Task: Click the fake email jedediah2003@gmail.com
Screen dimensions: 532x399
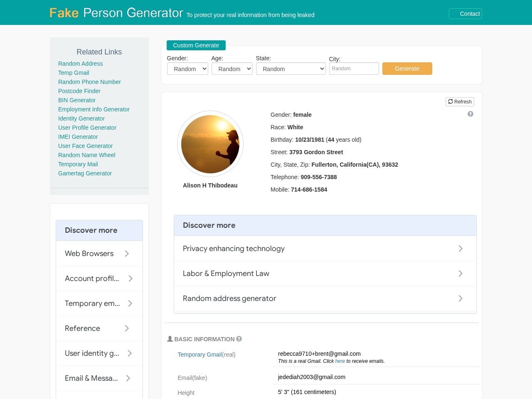Action: [312, 377]
